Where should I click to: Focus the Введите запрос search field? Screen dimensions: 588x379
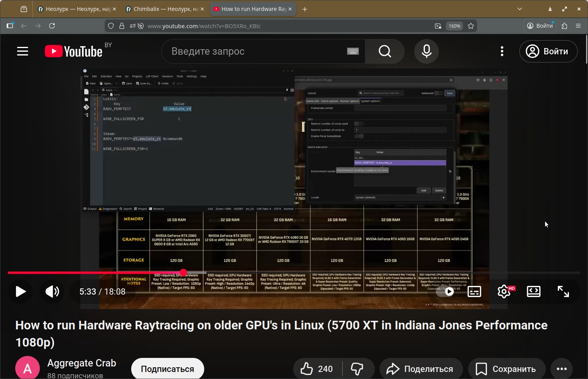pyautogui.click(x=258, y=51)
